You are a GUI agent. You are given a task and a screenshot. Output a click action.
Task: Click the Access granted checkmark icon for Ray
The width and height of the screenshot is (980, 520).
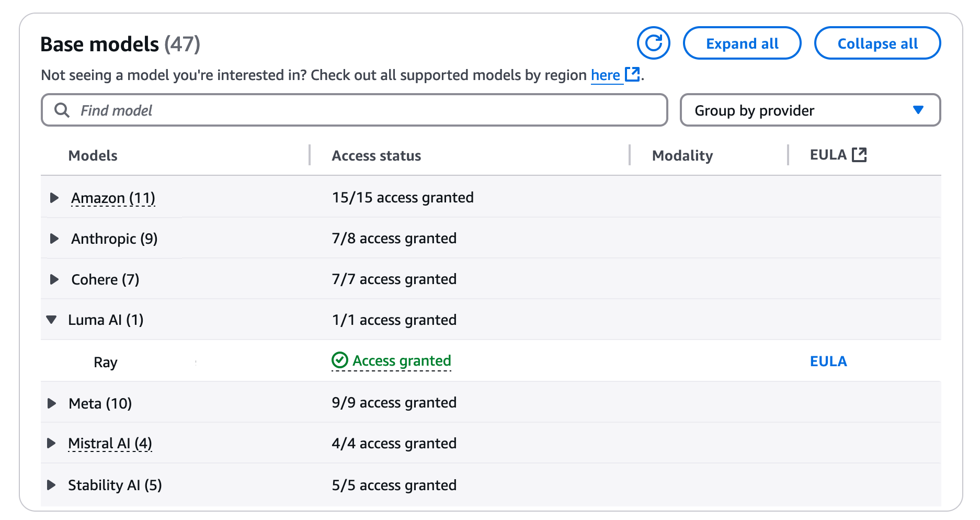click(340, 360)
